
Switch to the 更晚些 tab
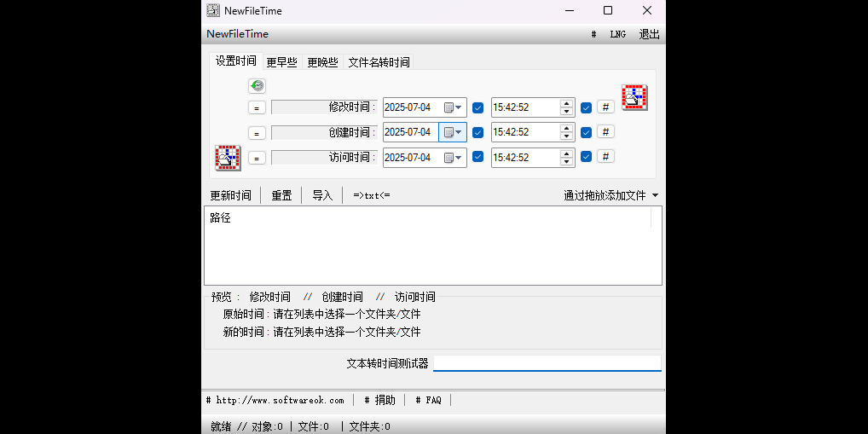(323, 62)
